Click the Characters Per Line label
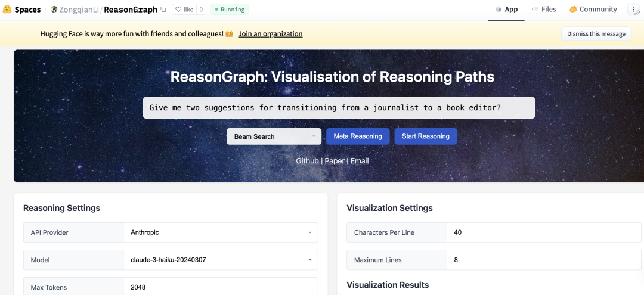Image resolution: width=644 pixels, height=295 pixels. 384,232
